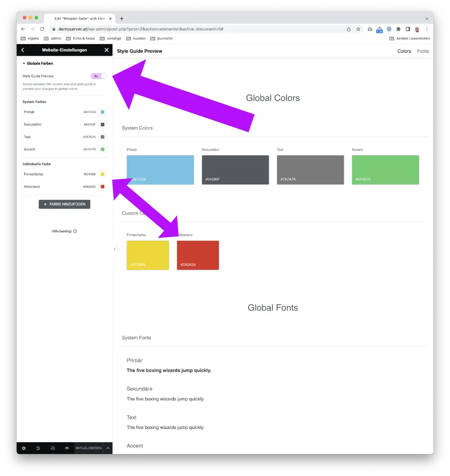
Task: Open the browser extensions puzzle icon
Action: 399,29
